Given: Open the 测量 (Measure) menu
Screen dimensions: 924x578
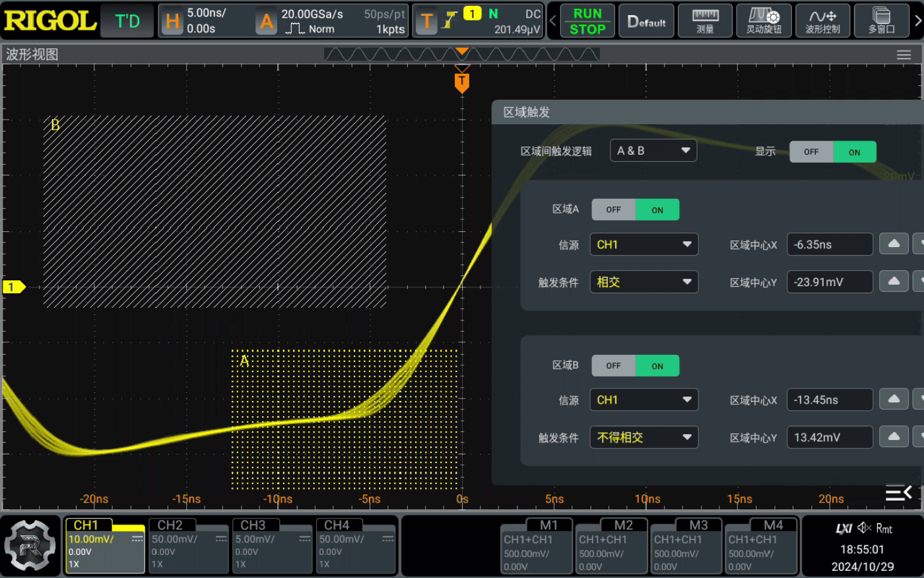Looking at the screenshot, I should [x=705, y=20].
